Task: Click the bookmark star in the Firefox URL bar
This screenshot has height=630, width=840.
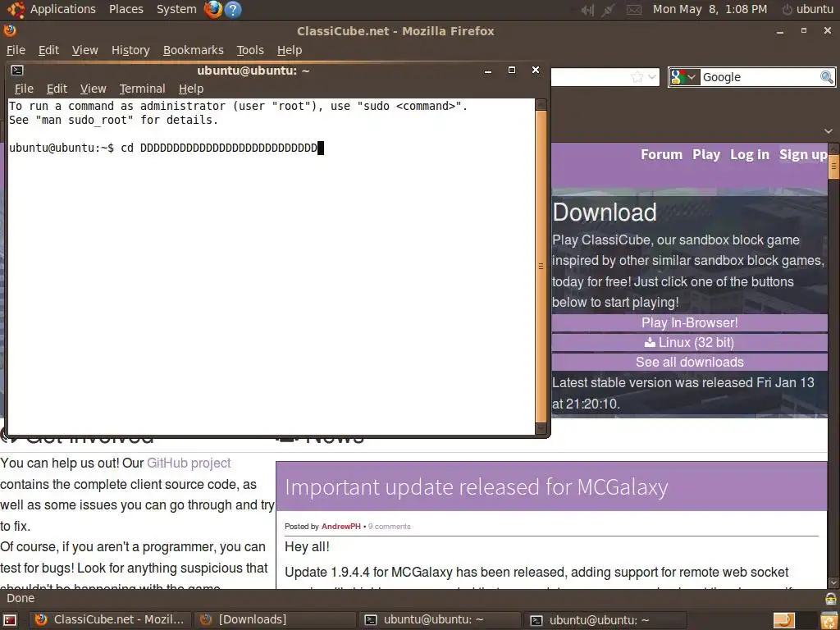Action: (x=637, y=77)
